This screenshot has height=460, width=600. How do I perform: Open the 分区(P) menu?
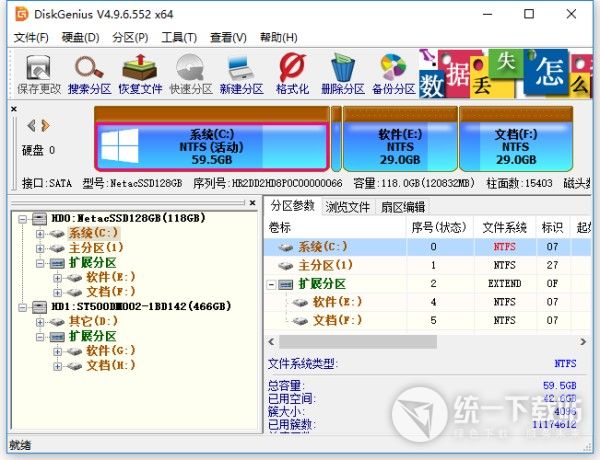tap(130, 38)
